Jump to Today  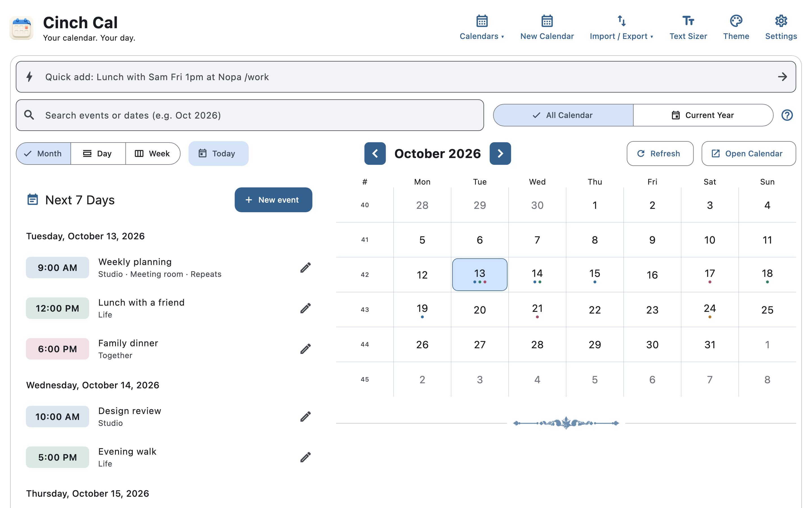coord(219,154)
